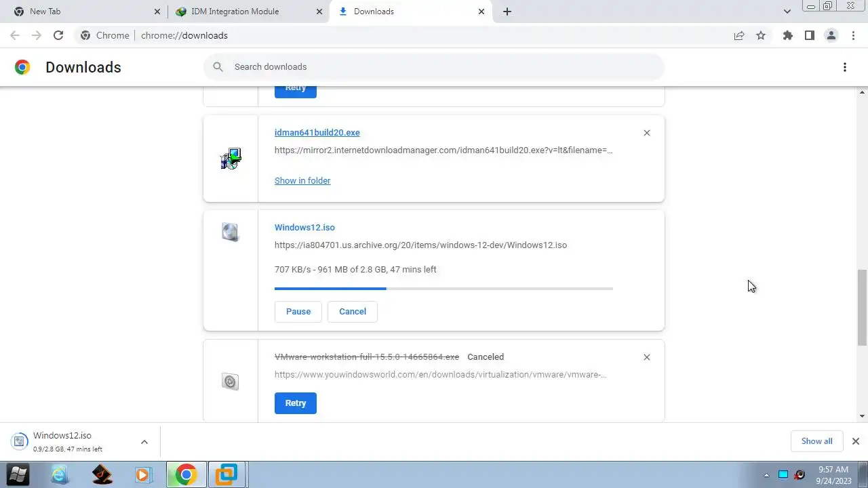Click the Chrome forward arrow
Screen dimensions: 868x488
(37, 35)
